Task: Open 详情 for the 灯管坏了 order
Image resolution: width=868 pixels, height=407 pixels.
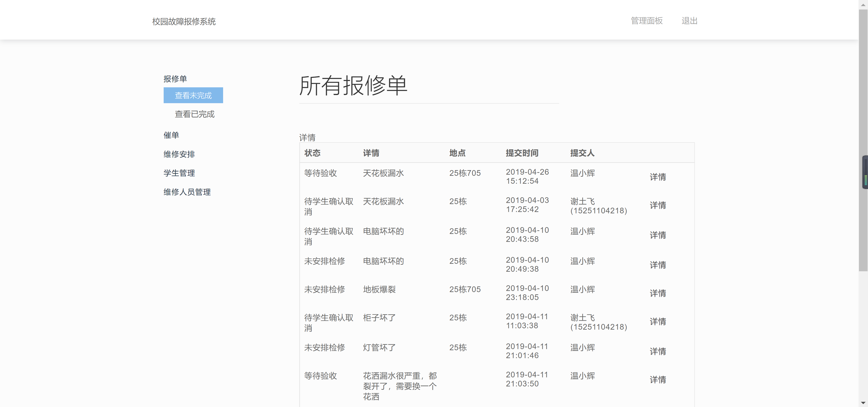Action: tap(657, 351)
